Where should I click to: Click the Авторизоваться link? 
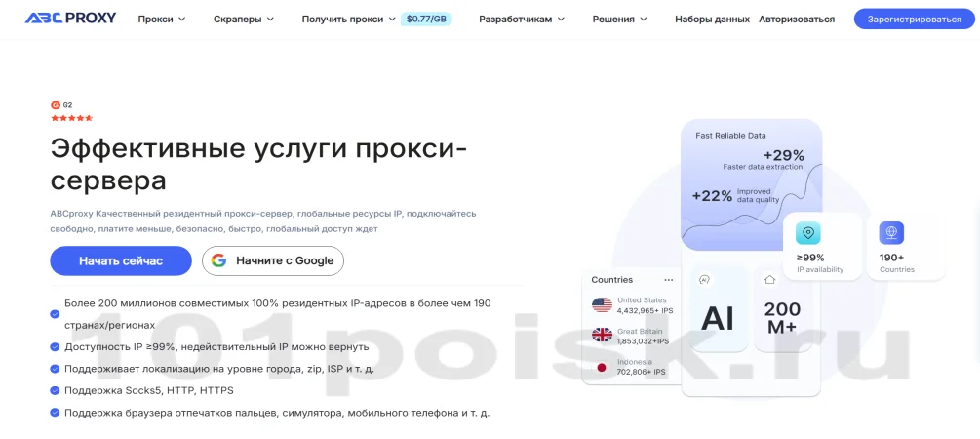coord(797,20)
